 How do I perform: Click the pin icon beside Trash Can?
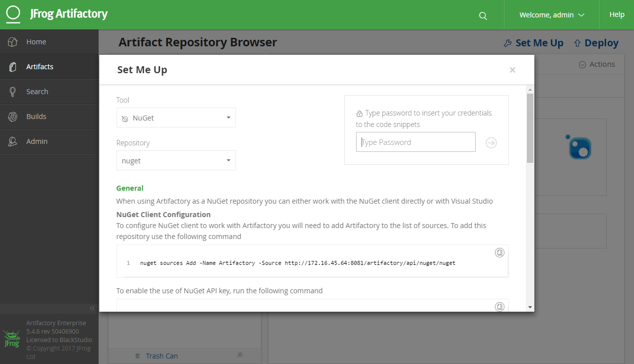[240, 355]
